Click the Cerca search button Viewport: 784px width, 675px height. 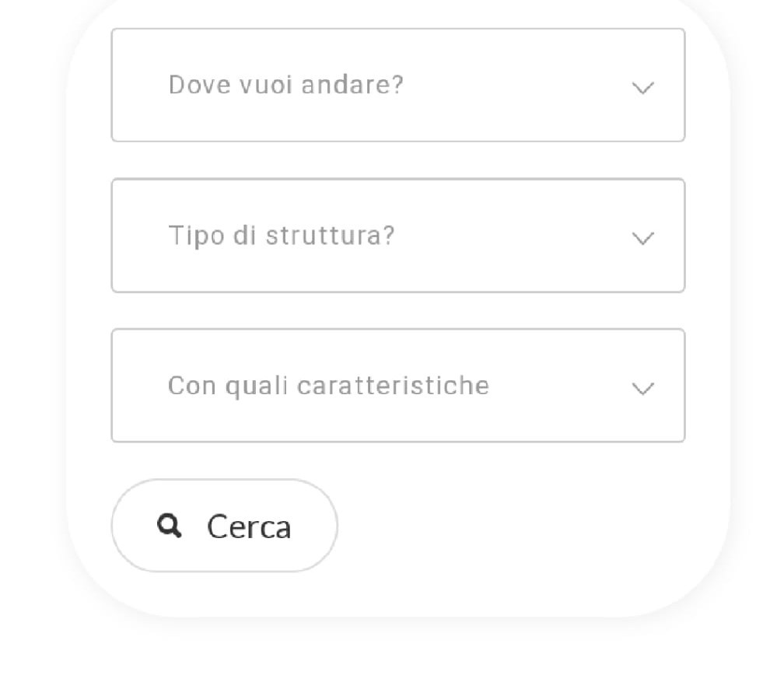(225, 526)
